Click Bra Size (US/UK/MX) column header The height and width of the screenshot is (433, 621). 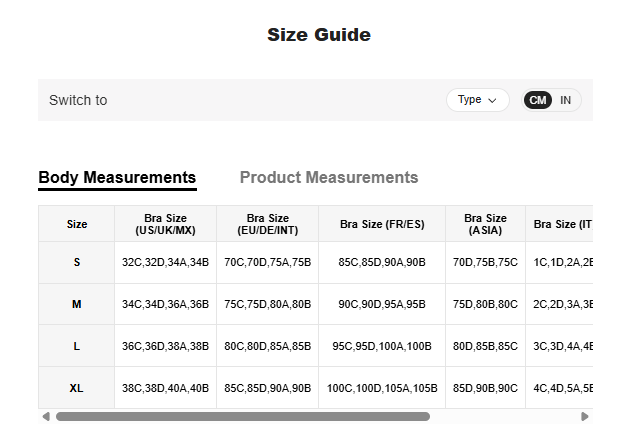(166, 224)
